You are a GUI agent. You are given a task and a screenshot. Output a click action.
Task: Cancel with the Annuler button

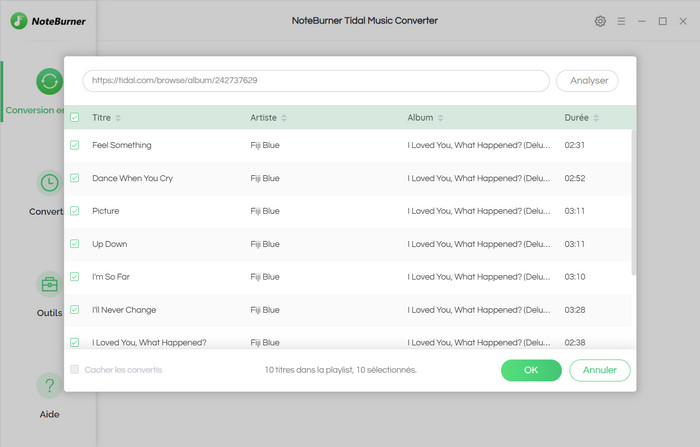[600, 370]
